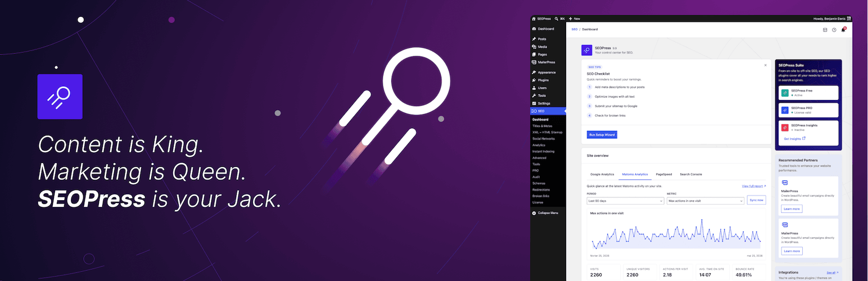
Task: Click the SEOPress home icon in admin bar
Action: click(534, 19)
